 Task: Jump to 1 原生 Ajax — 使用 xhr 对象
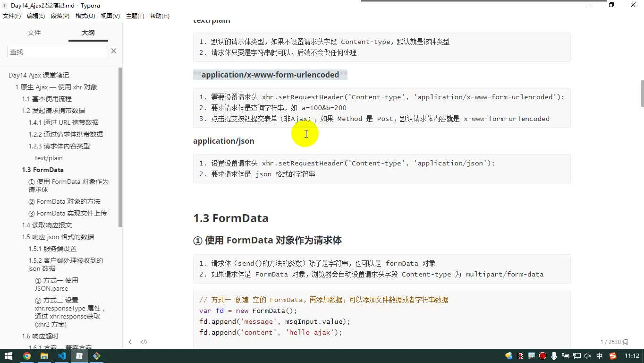click(56, 87)
